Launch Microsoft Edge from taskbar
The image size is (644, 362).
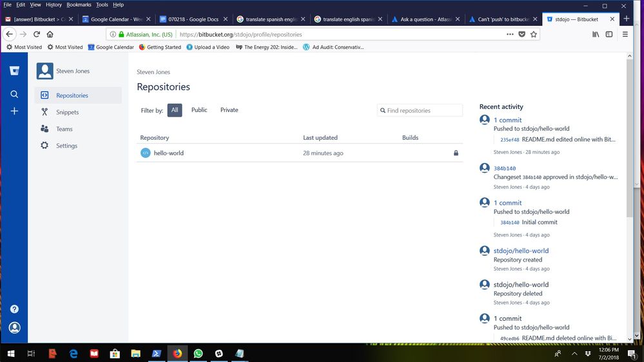[73, 354]
